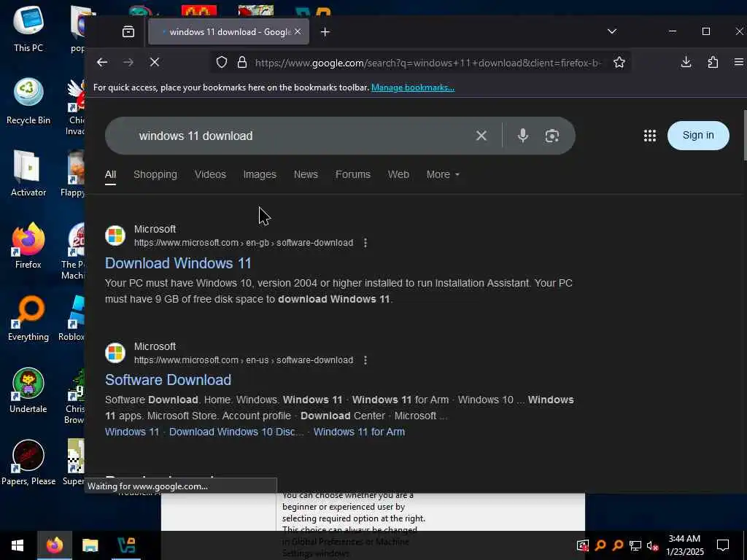Click Microsoft logo of first result
The width and height of the screenshot is (747, 560).
[115, 236]
